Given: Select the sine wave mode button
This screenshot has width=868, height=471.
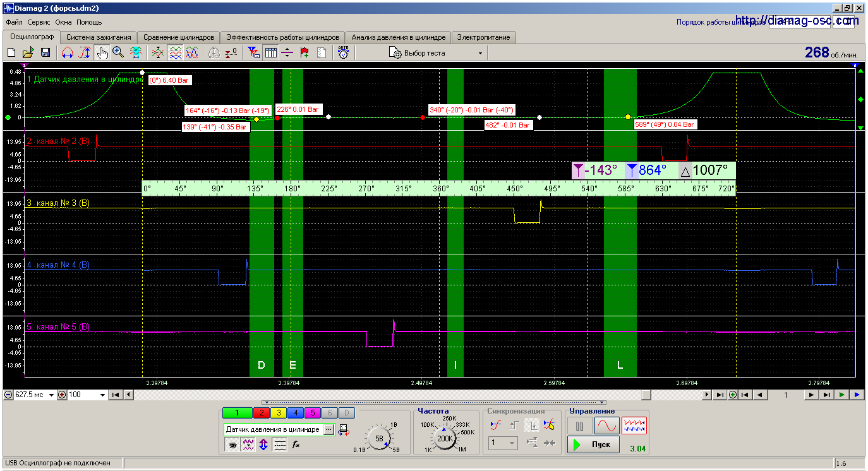Looking at the screenshot, I should [x=606, y=425].
